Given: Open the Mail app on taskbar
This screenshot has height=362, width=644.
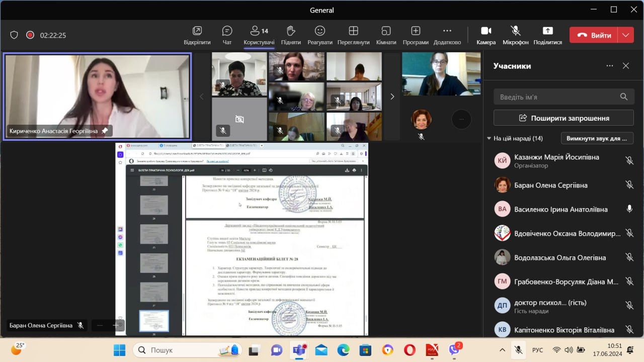Looking at the screenshot, I should click(321, 350).
